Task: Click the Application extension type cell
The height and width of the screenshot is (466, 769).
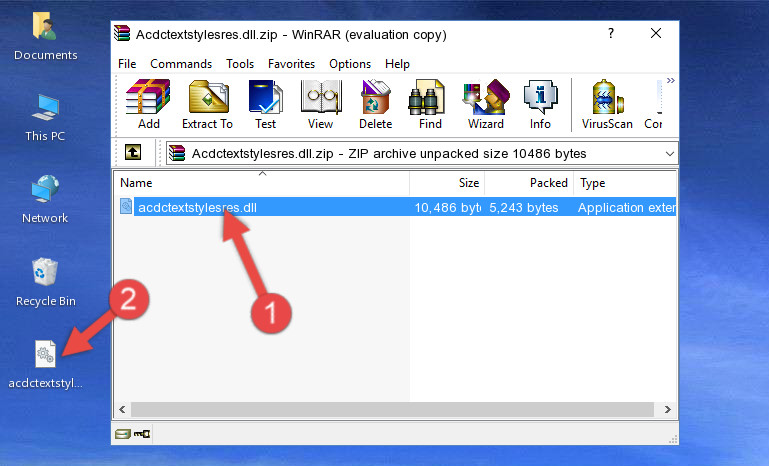Action: (x=627, y=207)
